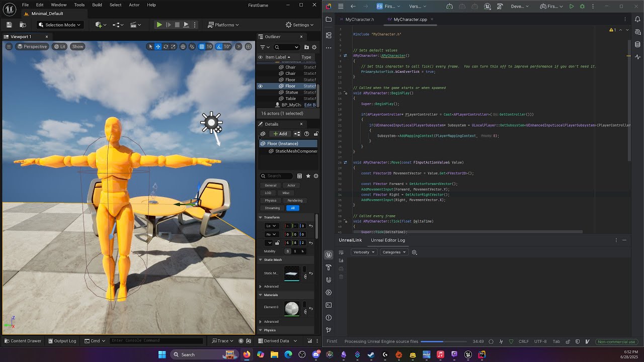Click the Add component button
Image resolution: width=644 pixels, height=362 pixels.
[x=280, y=134]
